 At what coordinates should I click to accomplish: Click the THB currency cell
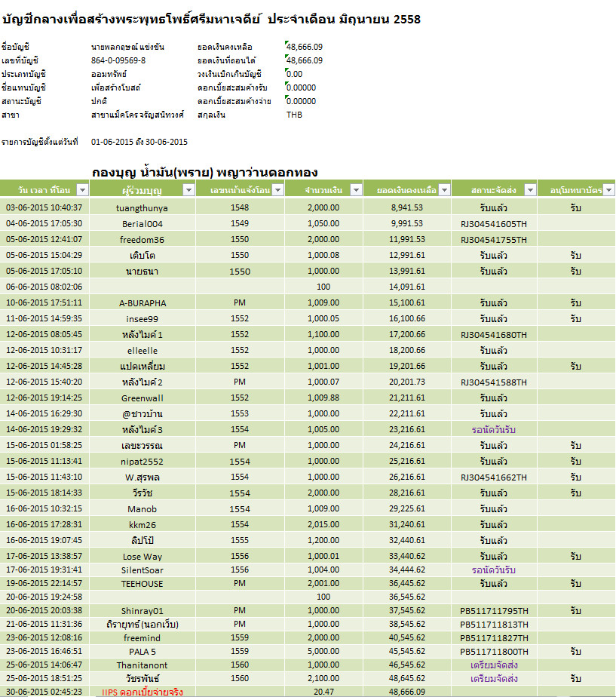coord(295,115)
